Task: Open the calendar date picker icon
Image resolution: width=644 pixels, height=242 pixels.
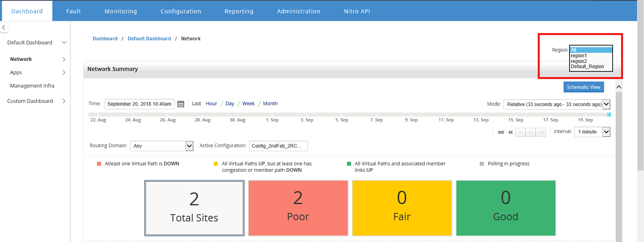Action: tap(181, 104)
